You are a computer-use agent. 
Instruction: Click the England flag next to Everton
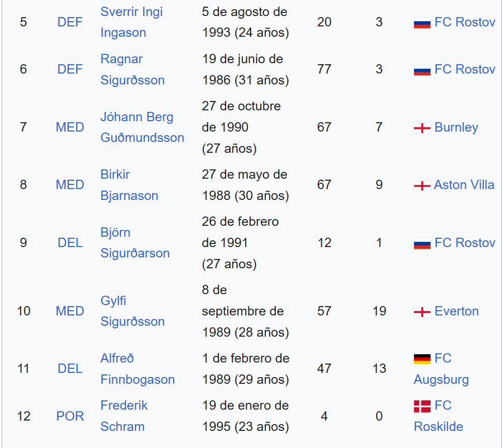pyautogui.click(x=422, y=312)
